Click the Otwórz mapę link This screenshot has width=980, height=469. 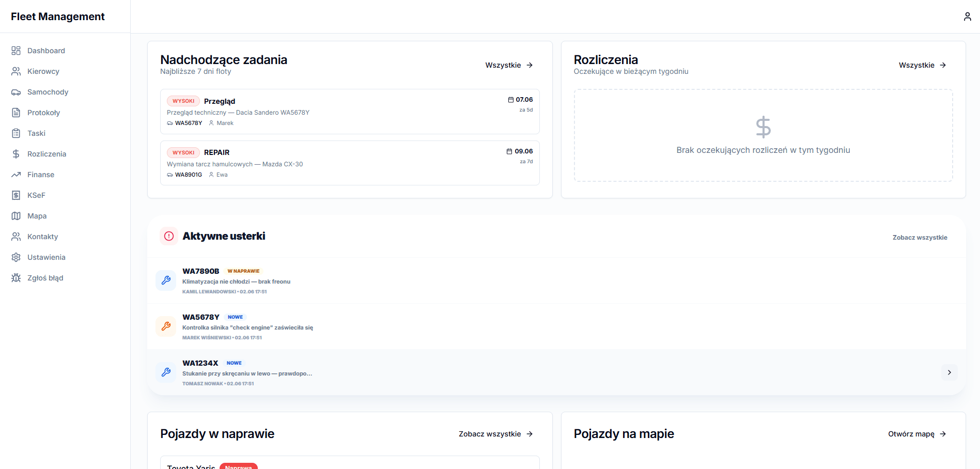(x=917, y=434)
